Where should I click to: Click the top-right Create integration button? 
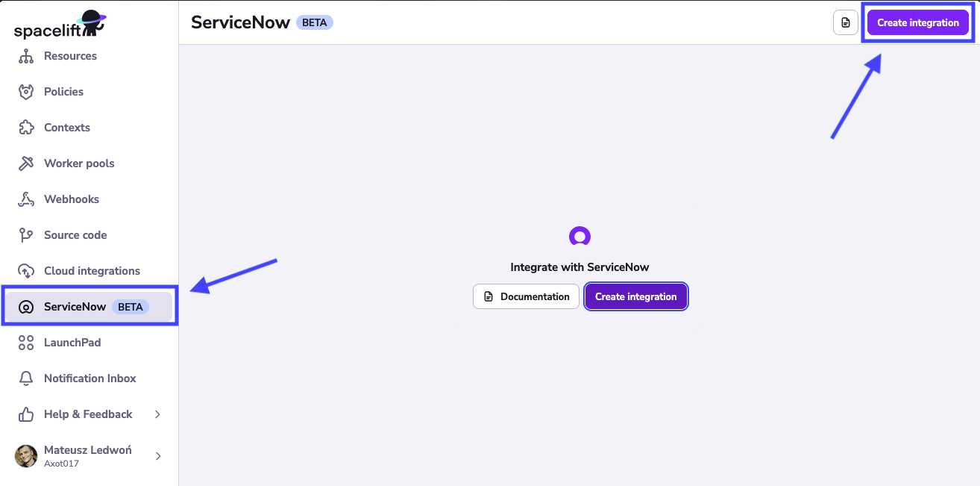point(918,22)
